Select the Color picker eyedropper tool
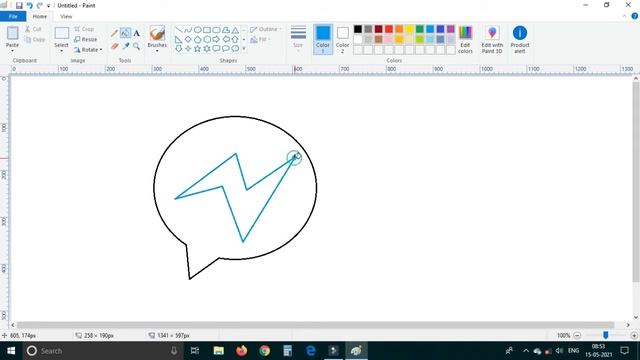The image size is (640, 360). 125,46
